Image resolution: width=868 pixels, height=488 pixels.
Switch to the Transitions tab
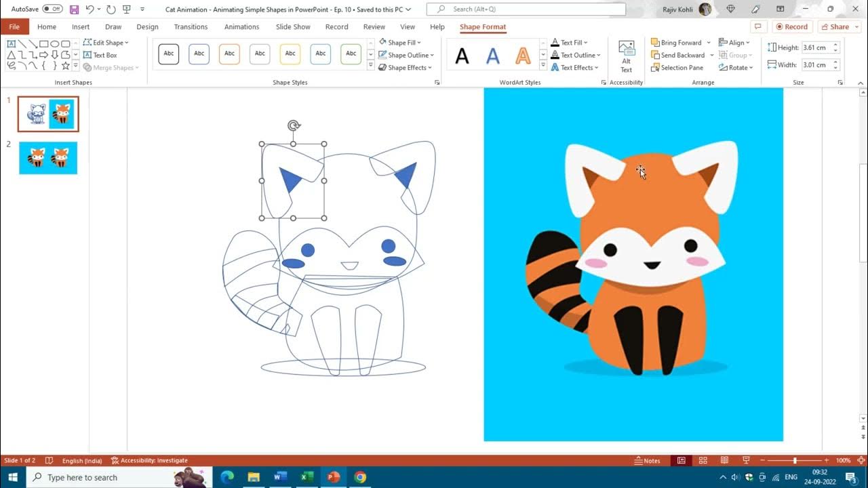(x=191, y=27)
